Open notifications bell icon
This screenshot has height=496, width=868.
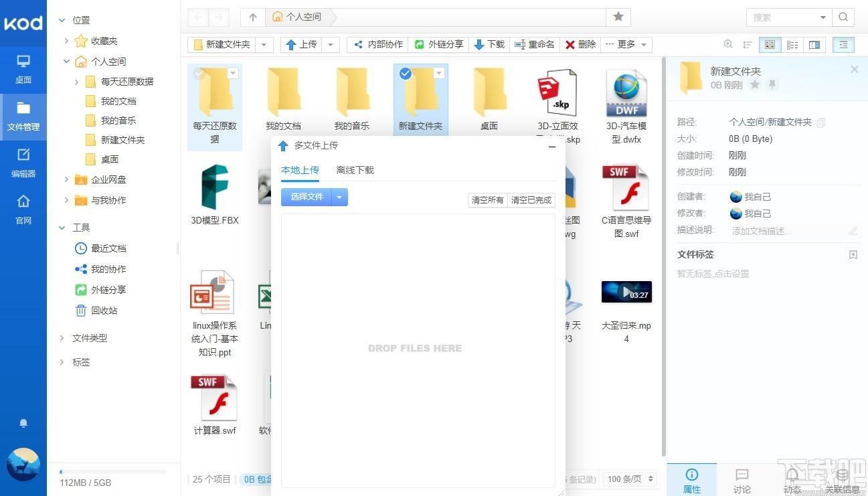(23, 424)
